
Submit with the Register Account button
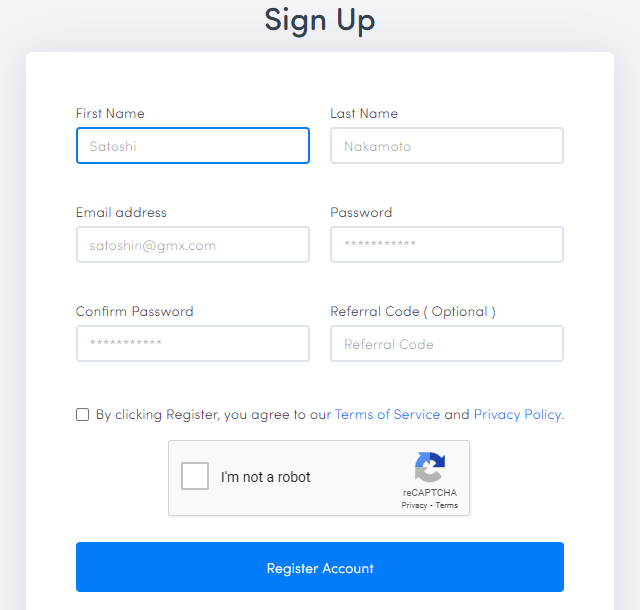pos(320,567)
